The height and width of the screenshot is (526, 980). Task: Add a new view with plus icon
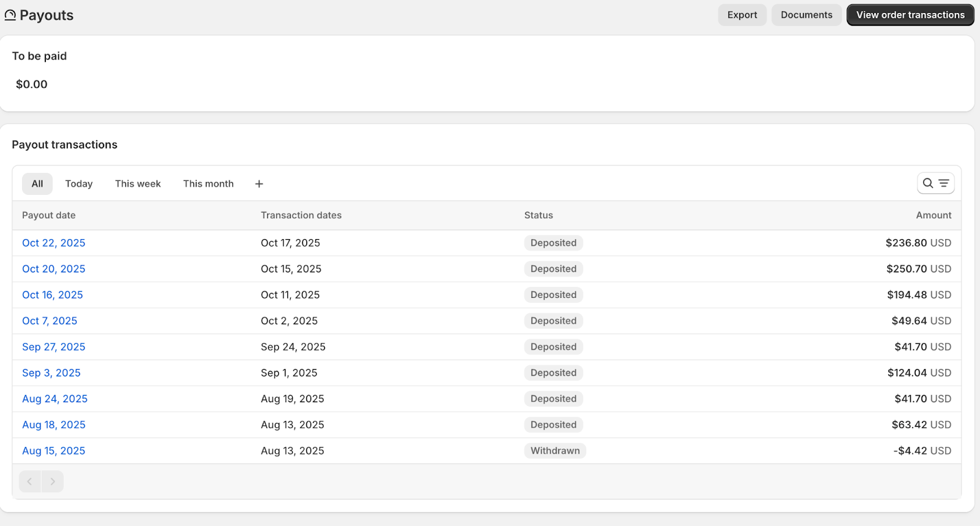[259, 184]
